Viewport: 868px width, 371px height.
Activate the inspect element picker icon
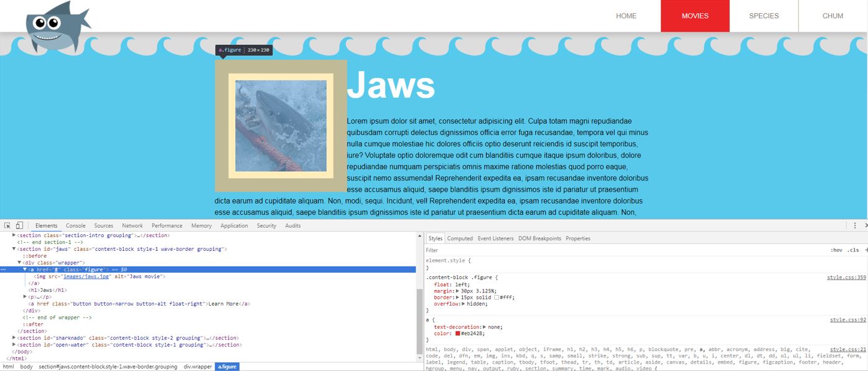click(x=7, y=225)
